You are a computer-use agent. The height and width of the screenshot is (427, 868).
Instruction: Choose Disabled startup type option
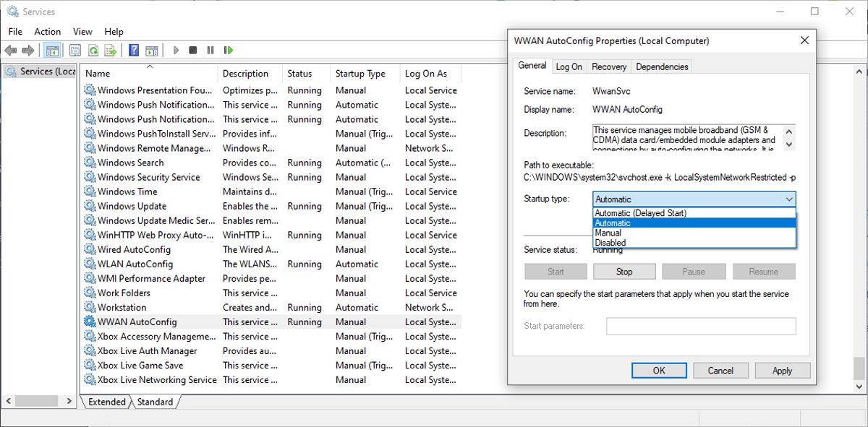click(694, 243)
